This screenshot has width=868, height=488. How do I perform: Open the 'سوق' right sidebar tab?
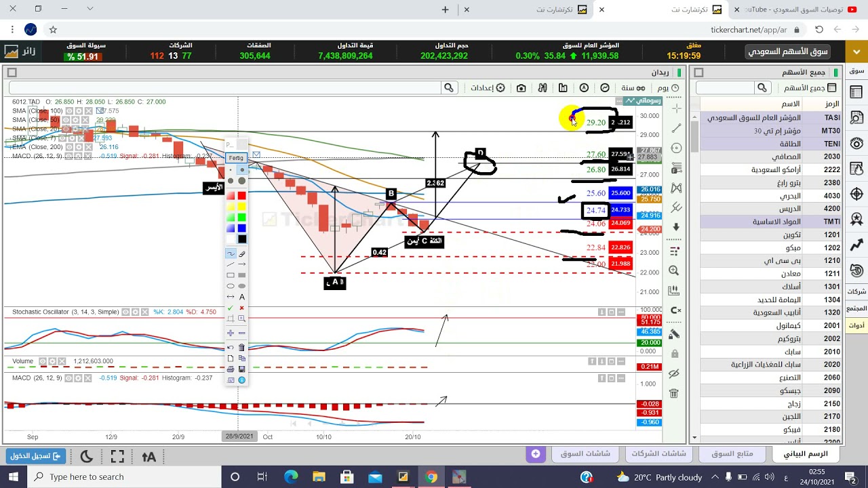(x=856, y=70)
